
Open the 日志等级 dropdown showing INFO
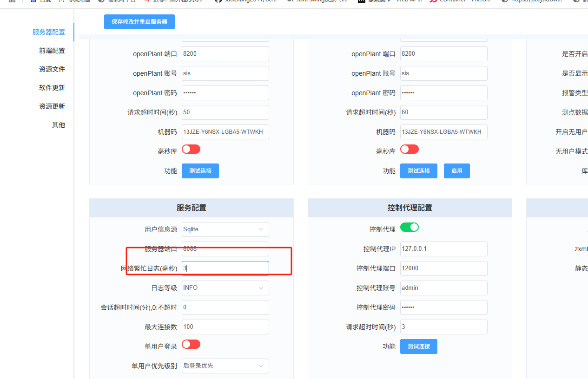225,288
